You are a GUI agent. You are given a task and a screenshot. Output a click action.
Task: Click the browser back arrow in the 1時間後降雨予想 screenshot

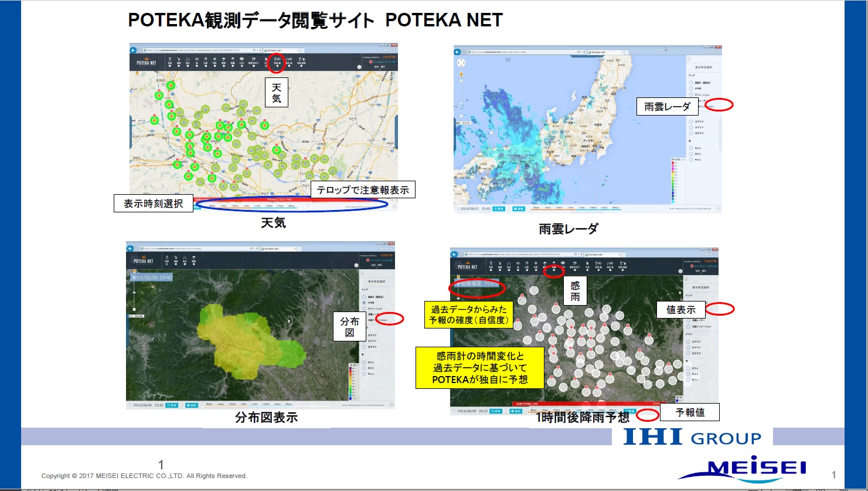(454, 255)
